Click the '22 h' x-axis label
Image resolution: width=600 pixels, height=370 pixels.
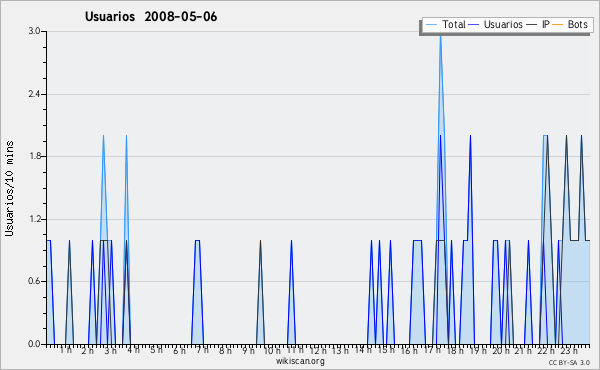pos(546,350)
